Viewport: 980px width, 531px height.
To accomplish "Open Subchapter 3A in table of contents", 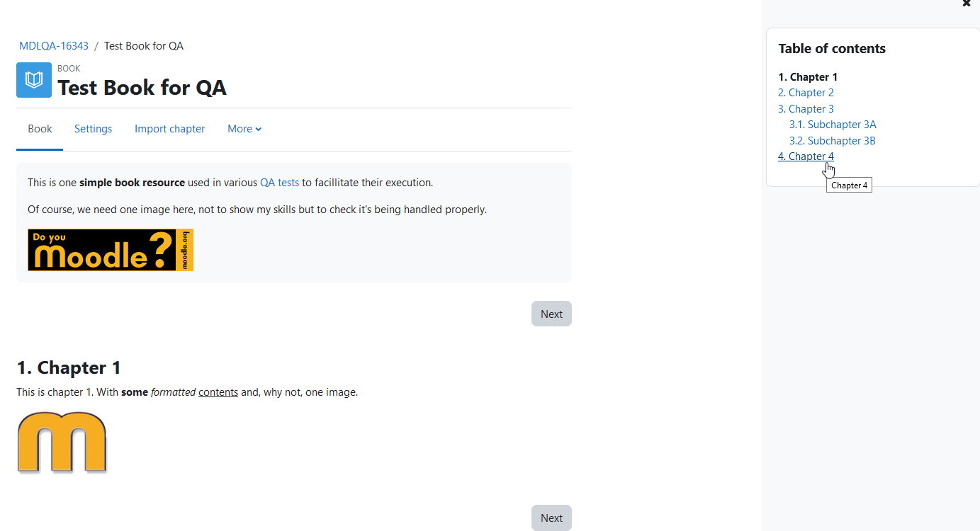I will pos(833,125).
